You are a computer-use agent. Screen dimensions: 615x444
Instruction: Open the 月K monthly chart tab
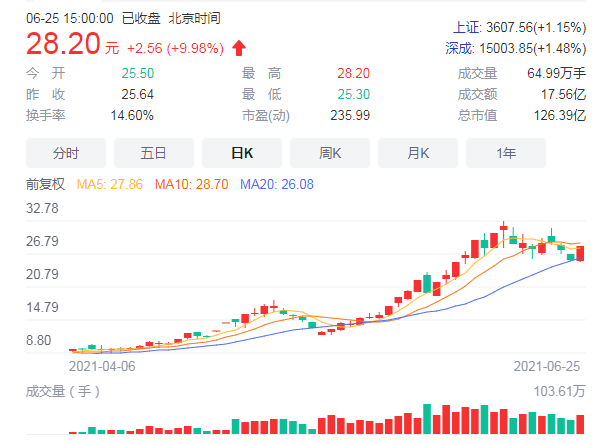click(x=418, y=153)
